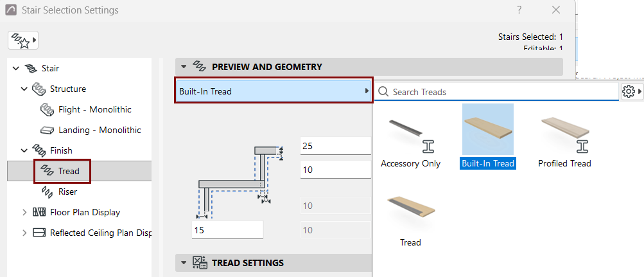Click the Stairs Selected: 1 text

click(x=530, y=37)
